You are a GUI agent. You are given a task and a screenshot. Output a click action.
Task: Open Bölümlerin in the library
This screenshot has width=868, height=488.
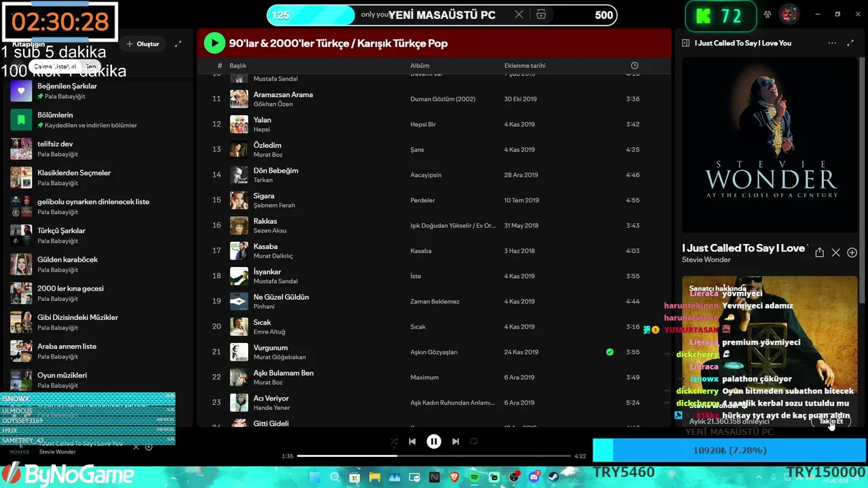click(95, 120)
